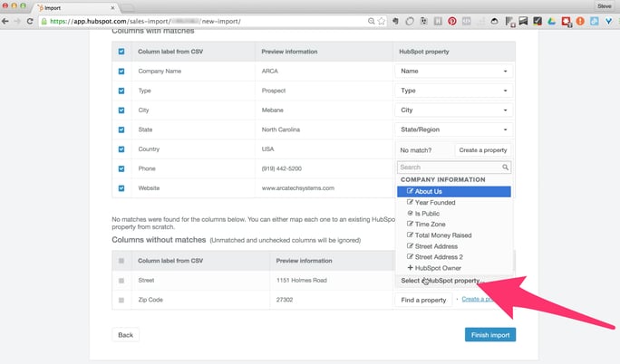Open the Name property dropdown
This screenshot has height=364, width=620.
click(453, 71)
